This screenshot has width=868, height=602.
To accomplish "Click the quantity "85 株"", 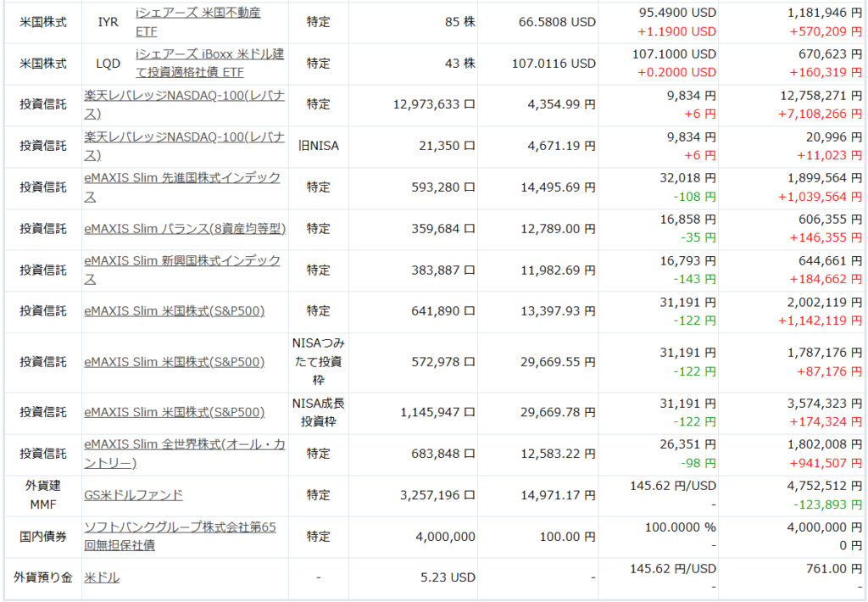I will pos(460,22).
